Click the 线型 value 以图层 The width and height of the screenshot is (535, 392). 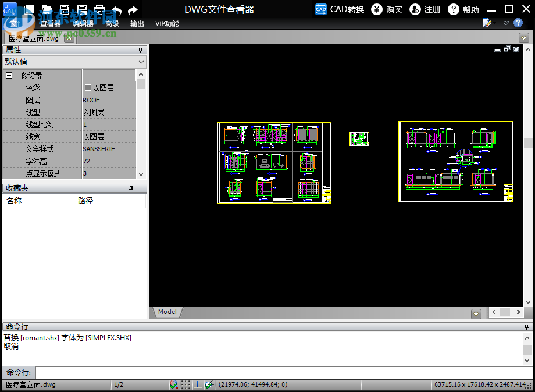tap(94, 112)
